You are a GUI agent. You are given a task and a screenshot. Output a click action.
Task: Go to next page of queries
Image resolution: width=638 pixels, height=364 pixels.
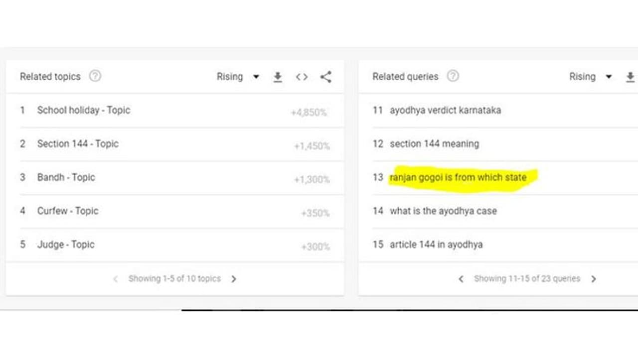pos(594,279)
